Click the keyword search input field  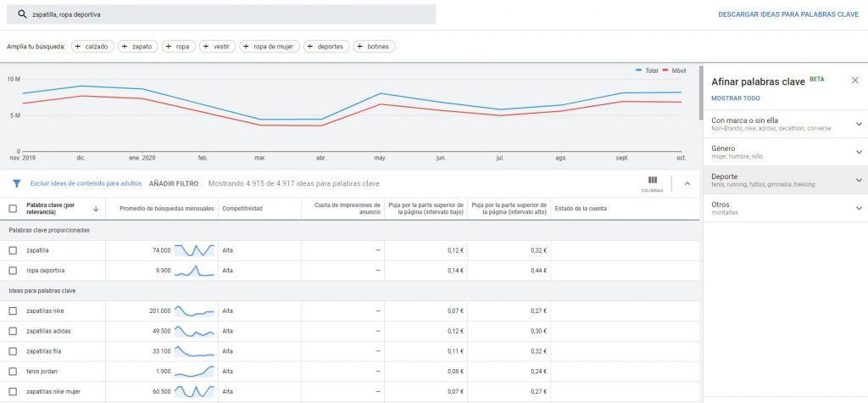(221, 14)
